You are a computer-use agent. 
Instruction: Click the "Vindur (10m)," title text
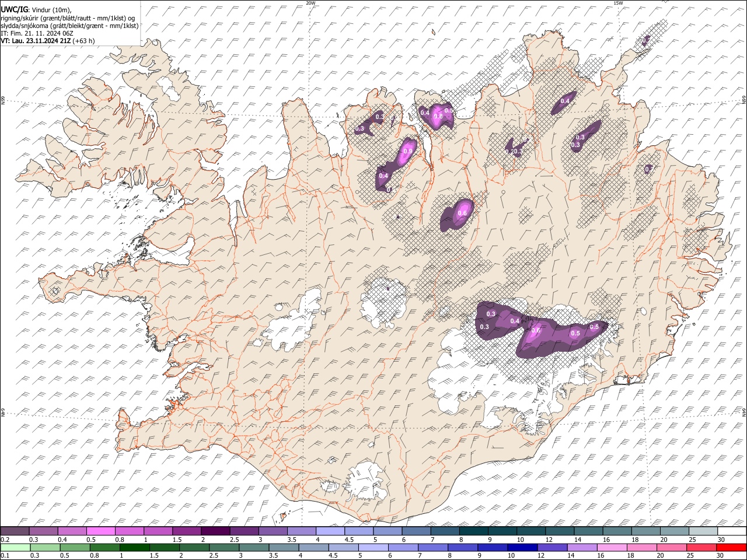51,10
